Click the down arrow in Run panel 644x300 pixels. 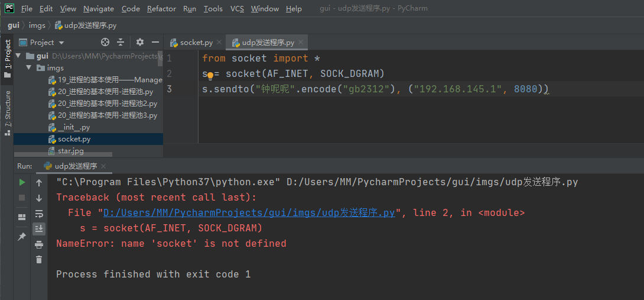(39, 198)
